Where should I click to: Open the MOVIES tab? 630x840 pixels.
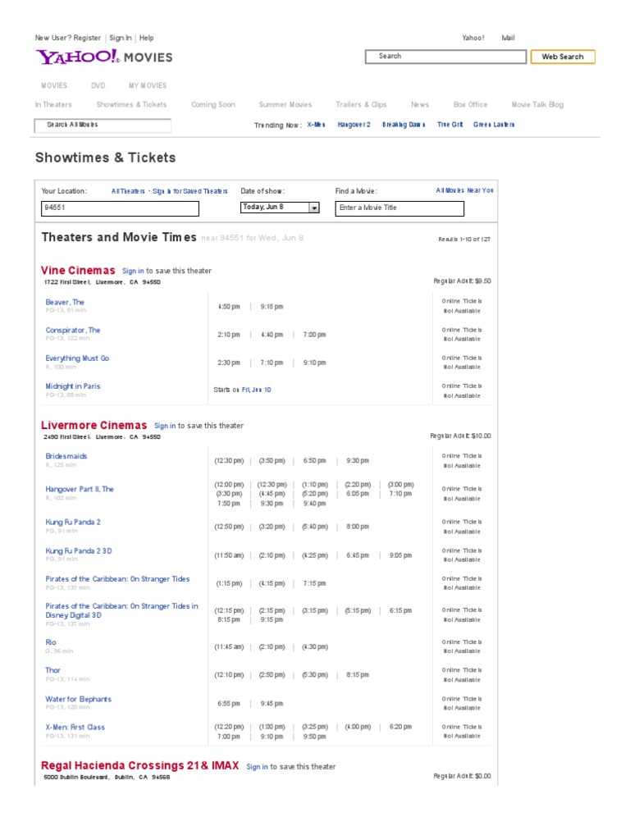pos(54,85)
